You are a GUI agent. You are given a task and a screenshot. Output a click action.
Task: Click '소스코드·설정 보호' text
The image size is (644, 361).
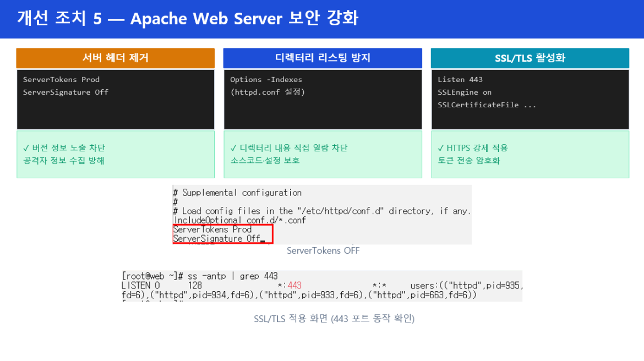(x=265, y=161)
